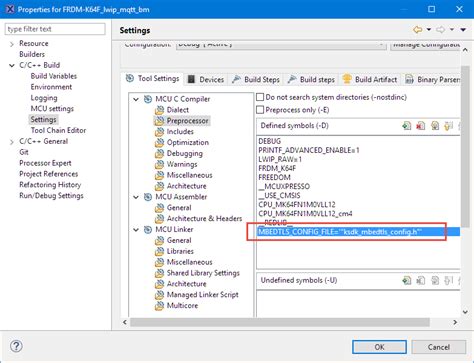The image size is (474, 363).
Task: Expand the Resource tree node
Action: pos(12,44)
